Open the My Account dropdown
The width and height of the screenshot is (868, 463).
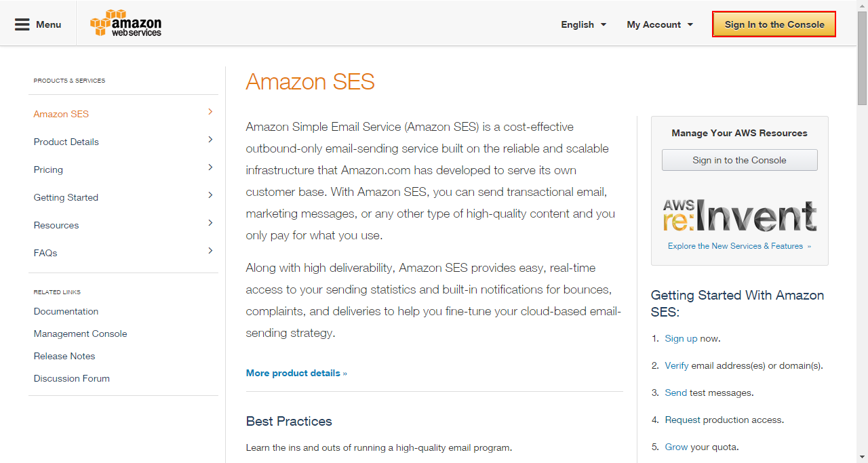[660, 24]
